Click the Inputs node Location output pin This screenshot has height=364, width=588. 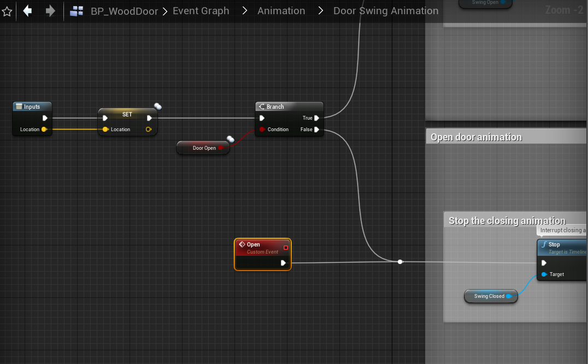44,130
